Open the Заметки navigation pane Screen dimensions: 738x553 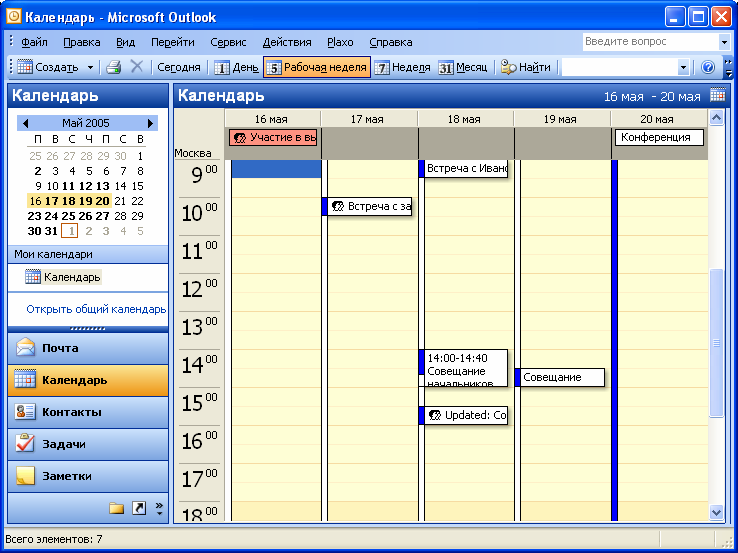point(88,476)
